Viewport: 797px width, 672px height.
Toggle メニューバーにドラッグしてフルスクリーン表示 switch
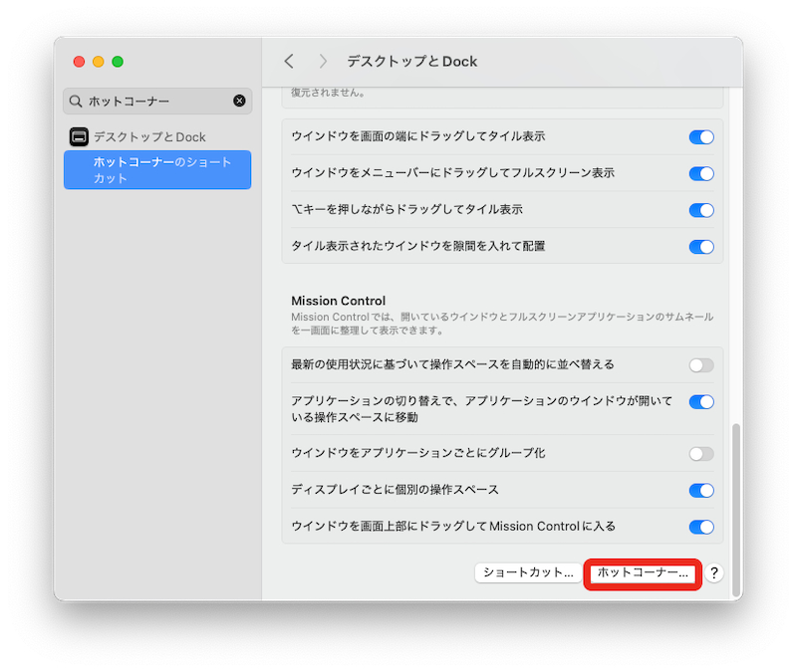click(x=701, y=173)
